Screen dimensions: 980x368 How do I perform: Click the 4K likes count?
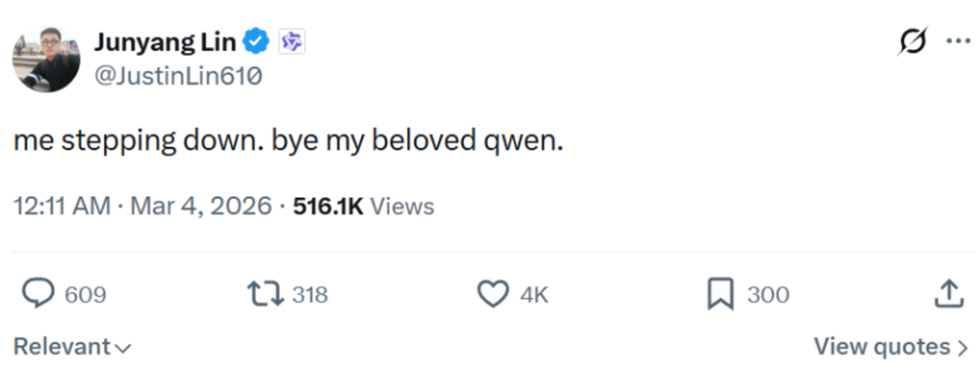tap(534, 295)
